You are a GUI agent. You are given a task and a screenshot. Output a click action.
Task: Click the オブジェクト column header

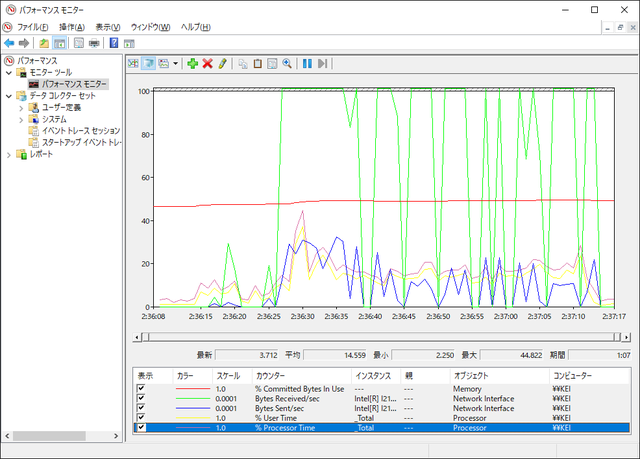click(500, 376)
